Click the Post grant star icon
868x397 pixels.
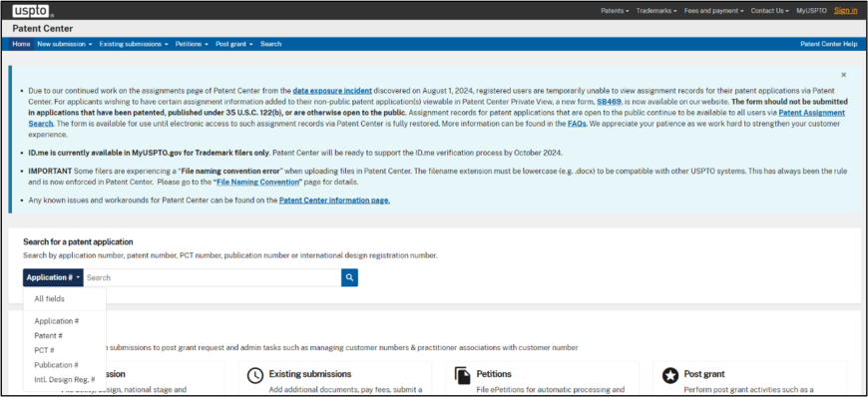point(670,375)
